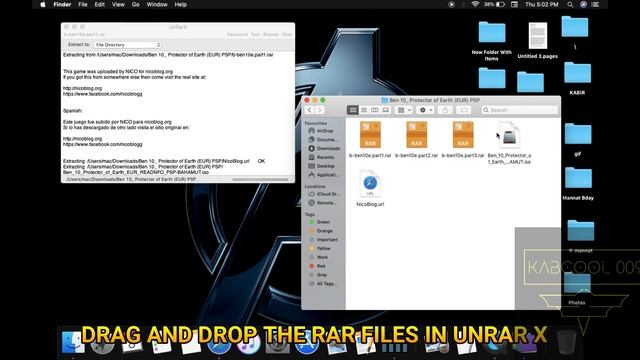Open Notification Center icon
640x360 pixels.
596,4
